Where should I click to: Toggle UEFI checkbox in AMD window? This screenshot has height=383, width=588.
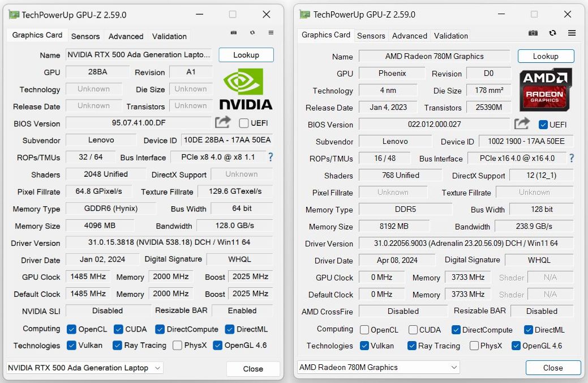pos(543,125)
